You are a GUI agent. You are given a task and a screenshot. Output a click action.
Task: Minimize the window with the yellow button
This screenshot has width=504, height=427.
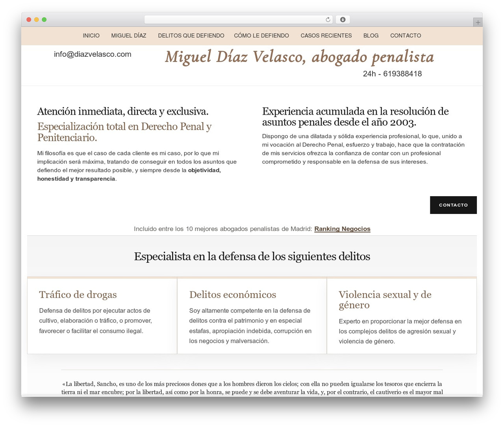[x=37, y=20]
